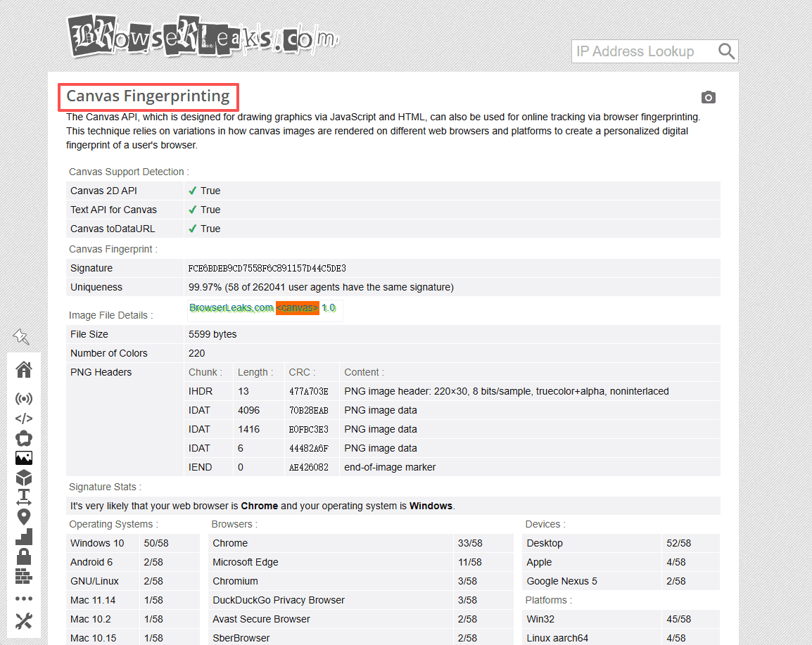
Task: Open the IP address broadcast icon
Action: [x=24, y=399]
